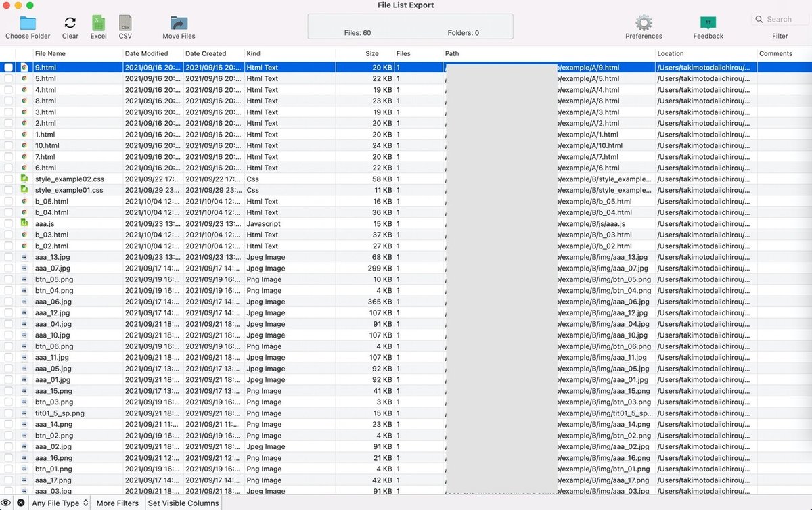Select file name btn_02.png
This screenshot has width=812, height=510.
pos(54,436)
